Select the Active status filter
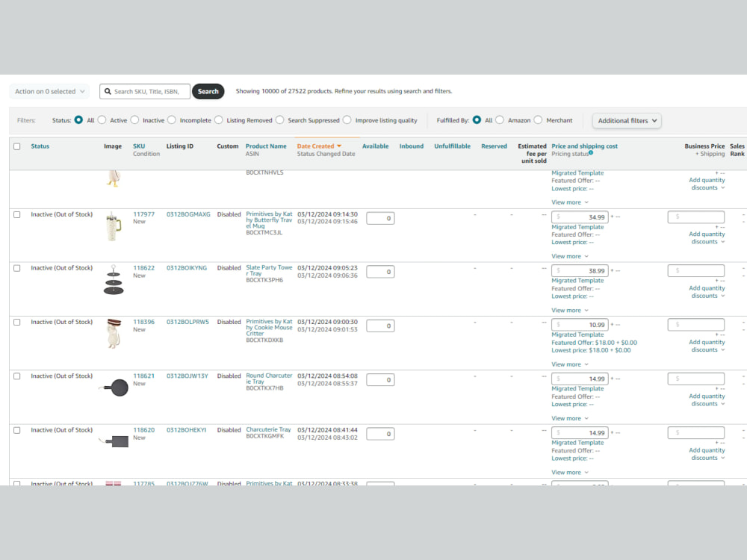Screen dimensions: 747x560 (102, 120)
